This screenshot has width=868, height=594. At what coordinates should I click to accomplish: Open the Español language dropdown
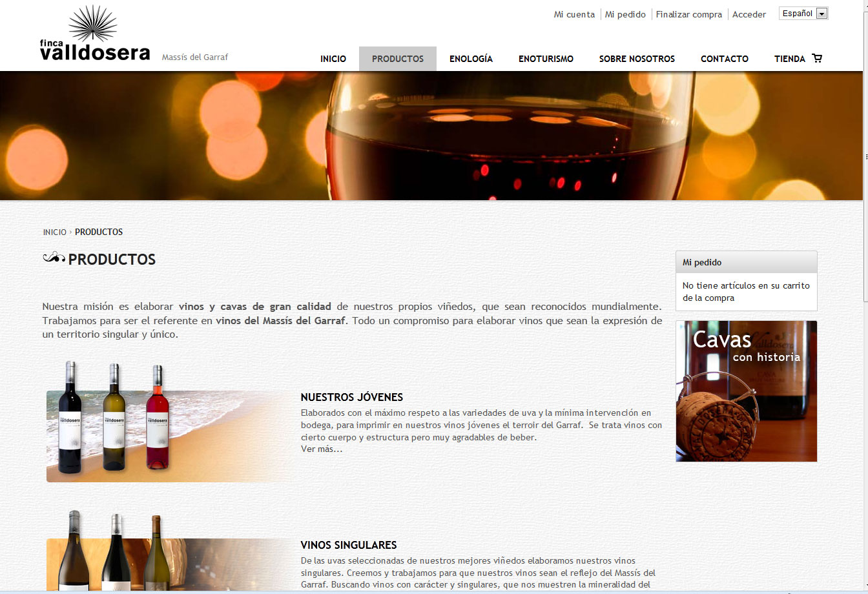click(x=803, y=14)
